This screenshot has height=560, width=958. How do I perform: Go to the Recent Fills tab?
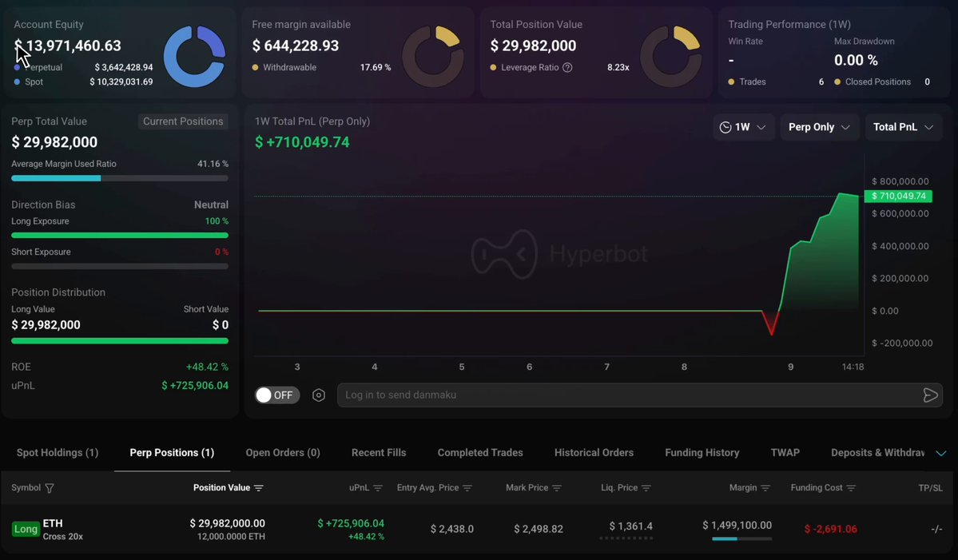pos(379,452)
